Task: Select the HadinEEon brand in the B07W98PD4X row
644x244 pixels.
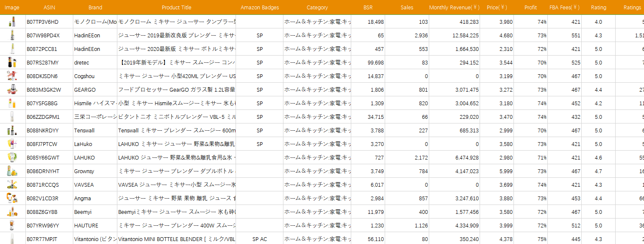Action: coord(87,36)
